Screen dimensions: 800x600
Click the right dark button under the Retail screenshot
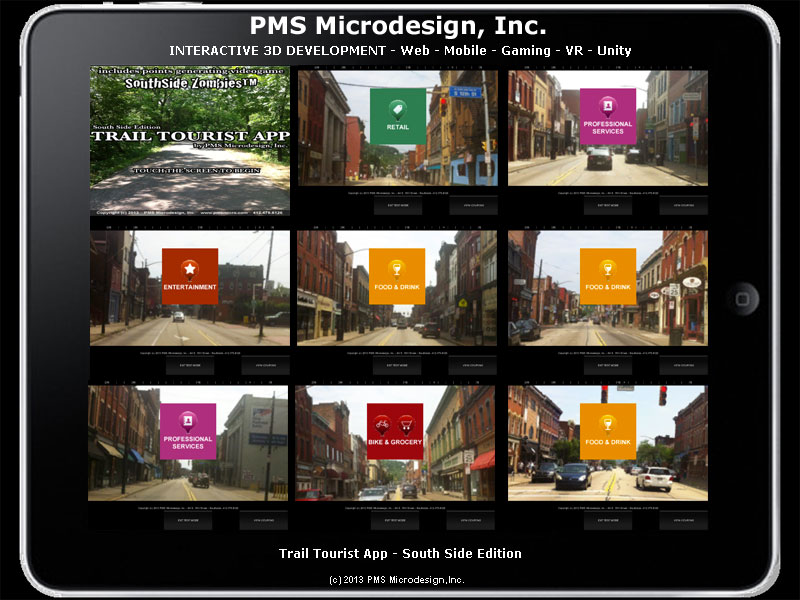click(473, 206)
